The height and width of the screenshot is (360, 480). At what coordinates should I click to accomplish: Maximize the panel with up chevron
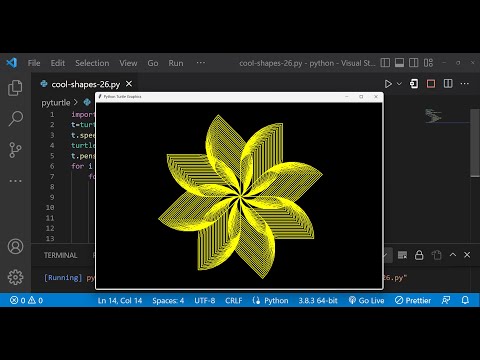coord(453,255)
